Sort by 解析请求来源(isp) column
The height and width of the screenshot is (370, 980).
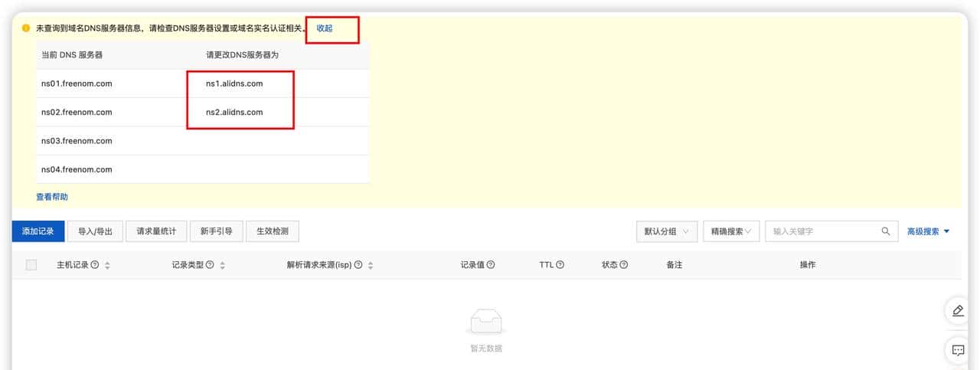371,265
